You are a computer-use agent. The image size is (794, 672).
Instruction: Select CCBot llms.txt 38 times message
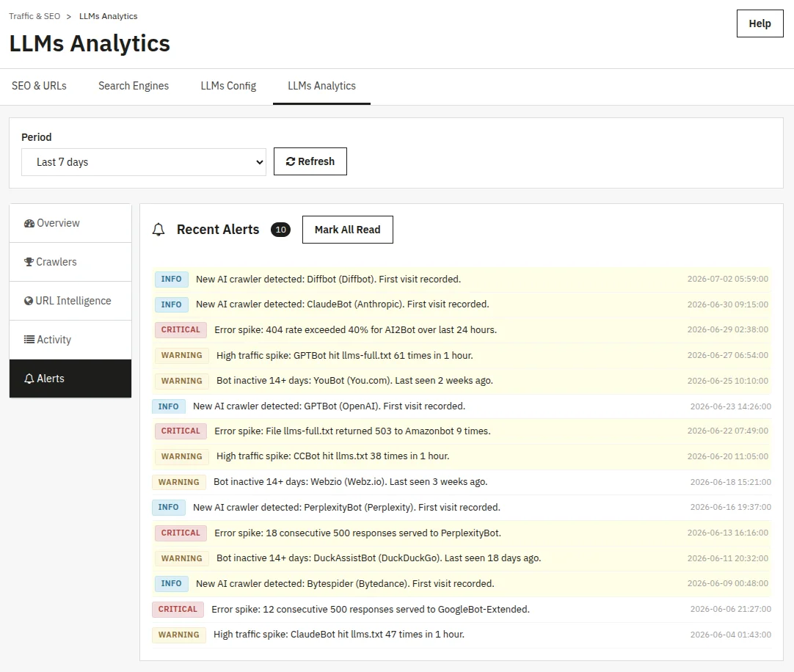pyautogui.click(x=332, y=456)
